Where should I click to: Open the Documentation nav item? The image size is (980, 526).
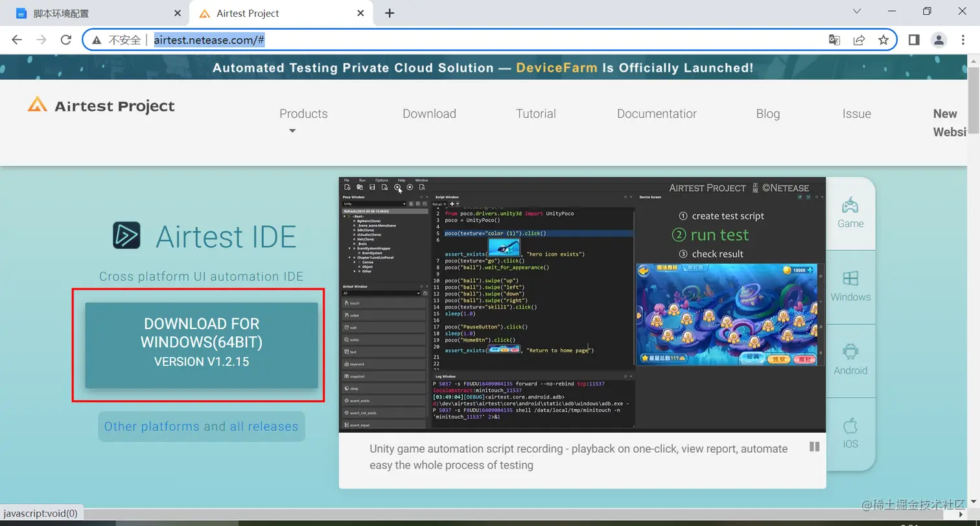(657, 113)
